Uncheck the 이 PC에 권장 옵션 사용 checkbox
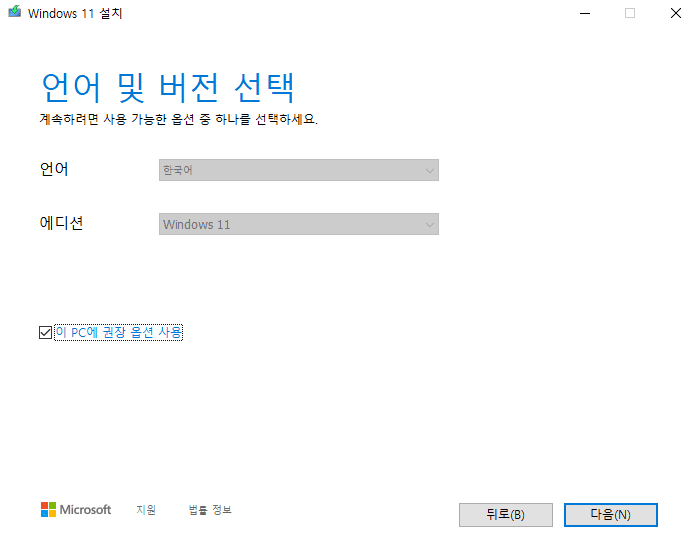 [45, 332]
